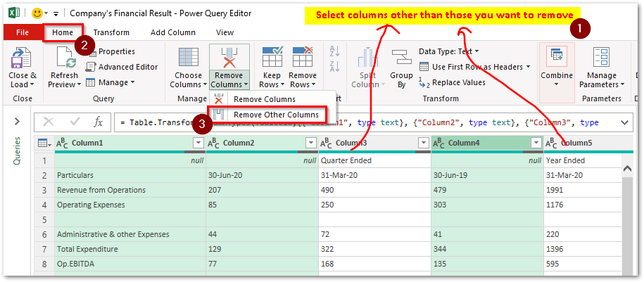Click the Choose Columns icon
The image size is (644, 282).
coord(189,58)
